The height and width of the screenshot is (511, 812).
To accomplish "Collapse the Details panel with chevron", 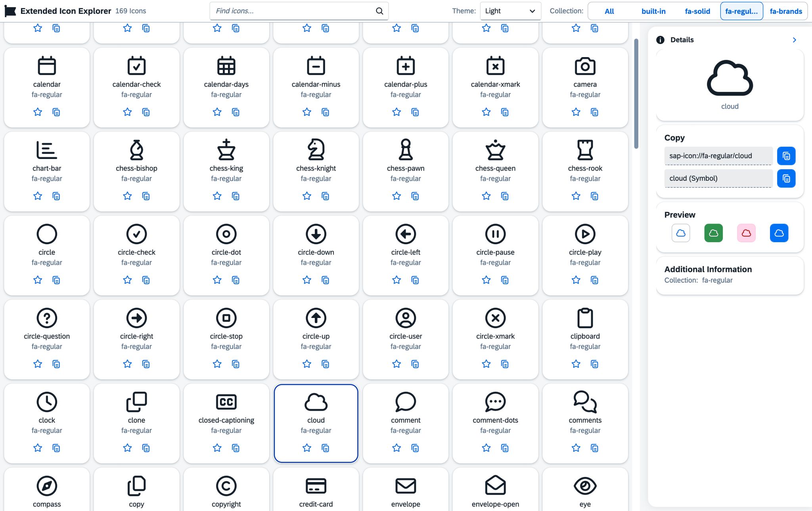I will pos(794,40).
